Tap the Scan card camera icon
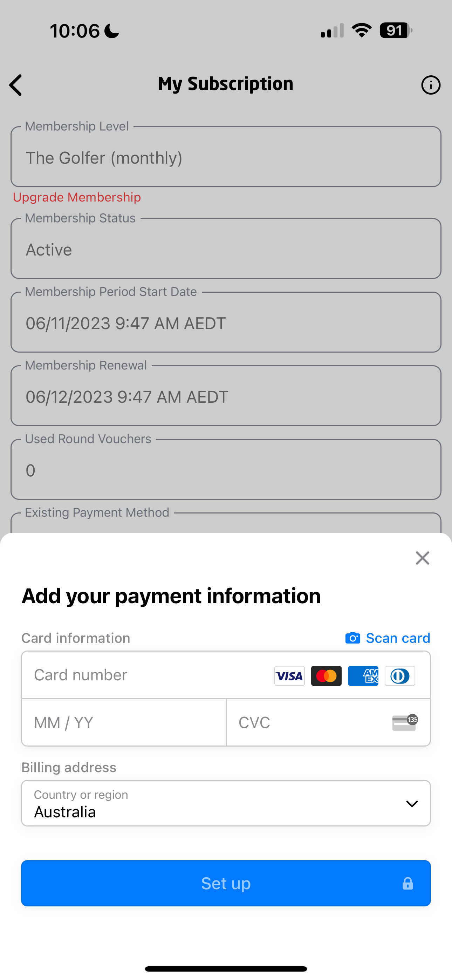The image size is (452, 980). (353, 638)
